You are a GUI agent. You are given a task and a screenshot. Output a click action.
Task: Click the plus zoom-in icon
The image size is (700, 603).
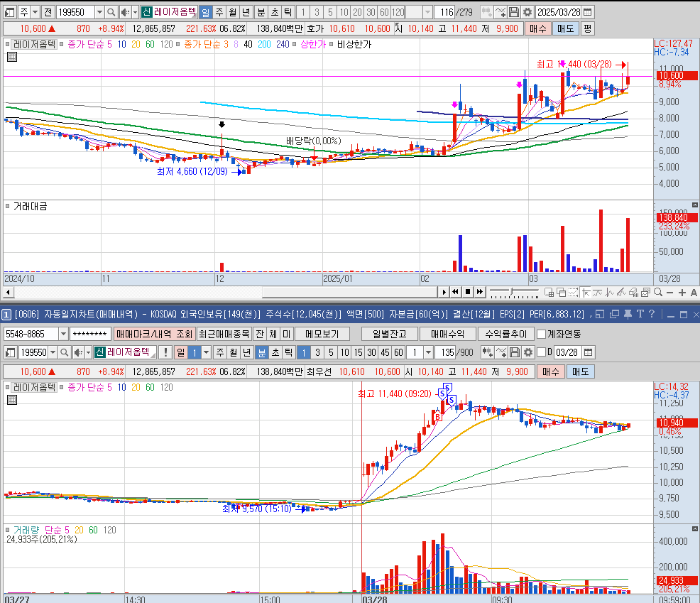click(x=682, y=293)
